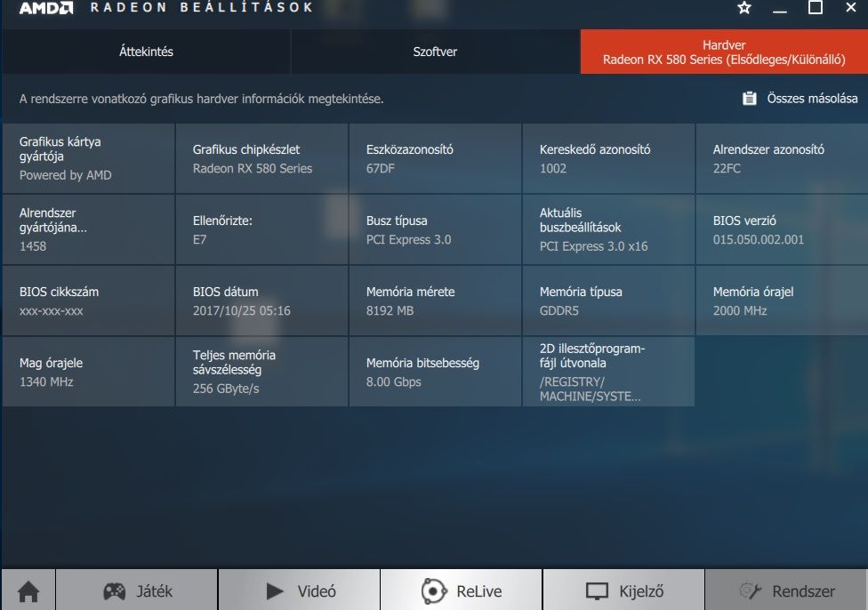The width and height of the screenshot is (868, 610).
Task: Open the Játék gaming section
Action: pos(137,590)
